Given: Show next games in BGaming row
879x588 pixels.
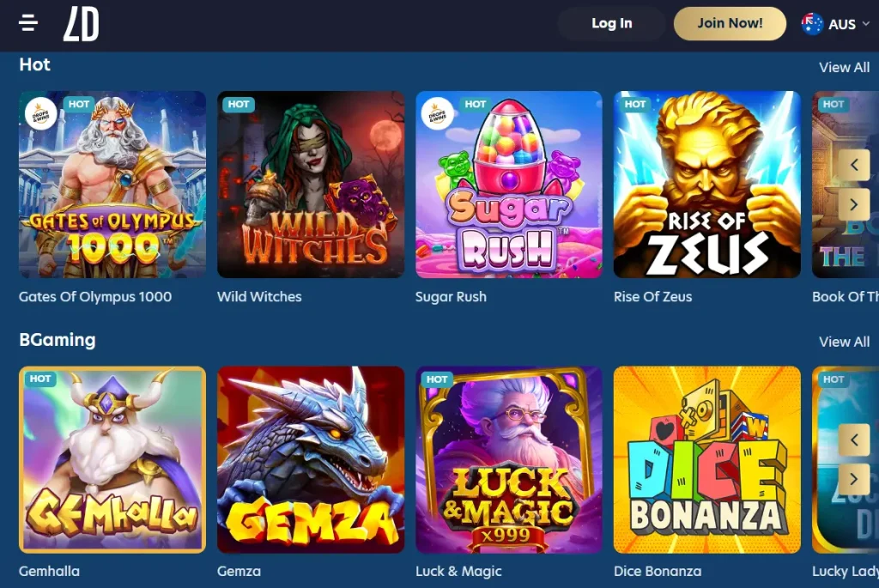Looking at the screenshot, I should coord(854,479).
